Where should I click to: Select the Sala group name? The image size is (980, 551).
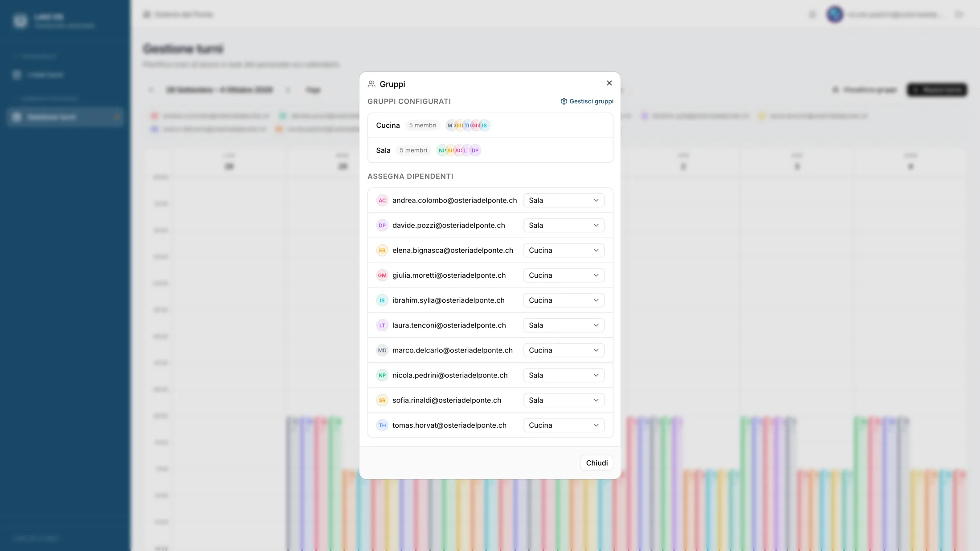point(383,150)
